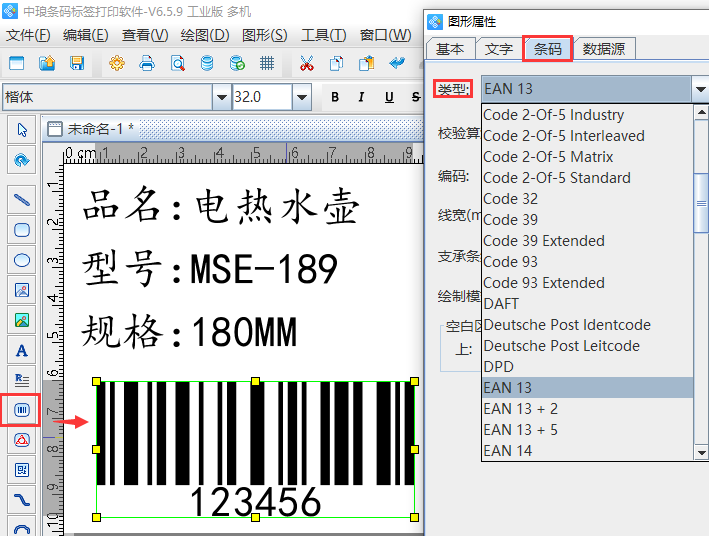Open the 绘图(D) menu
The image size is (709, 536).
(x=205, y=35)
